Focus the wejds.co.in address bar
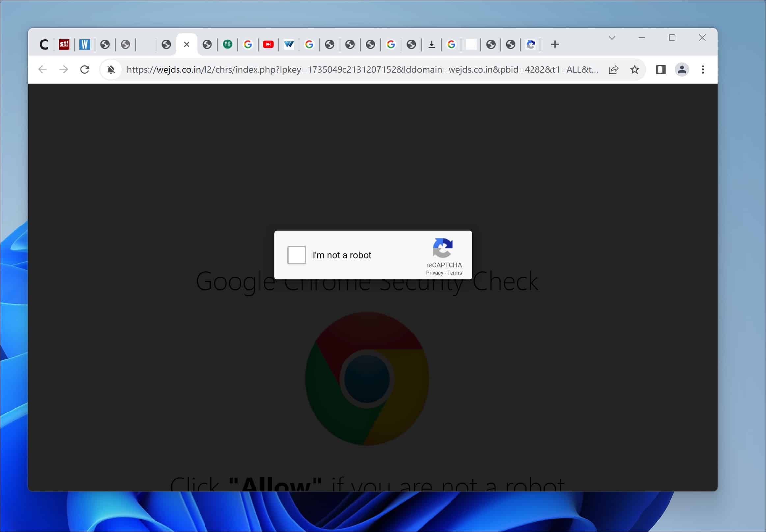766x532 pixels. click(363, 69)
